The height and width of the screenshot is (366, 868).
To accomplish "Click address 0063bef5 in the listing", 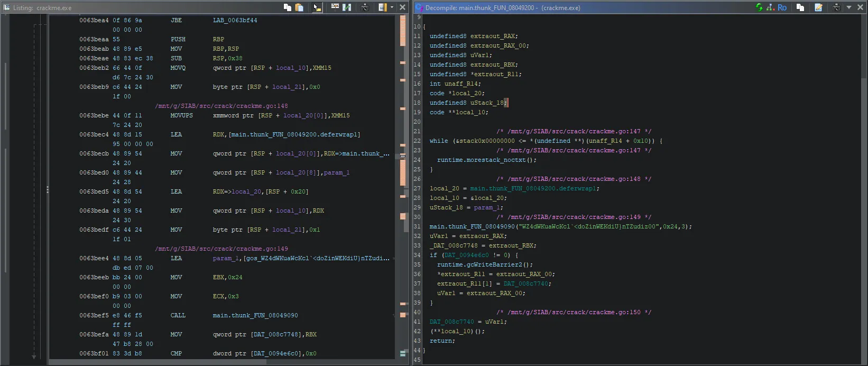I will pyautogui.click(x=94, y=315).
